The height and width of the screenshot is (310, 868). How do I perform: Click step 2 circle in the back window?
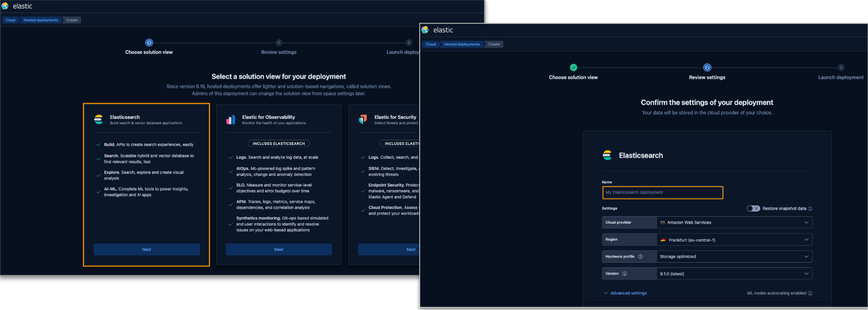tap(279, 43)
